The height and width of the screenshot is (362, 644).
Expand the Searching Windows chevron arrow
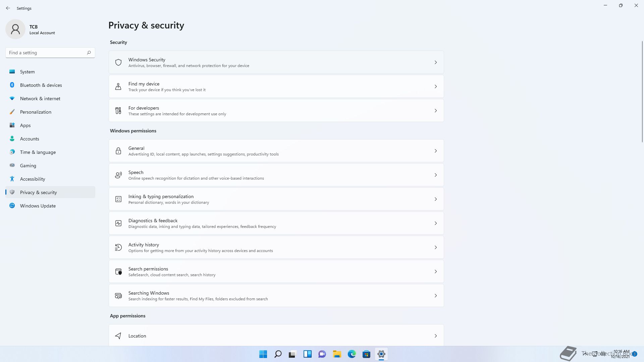click(x=435, y=296)
